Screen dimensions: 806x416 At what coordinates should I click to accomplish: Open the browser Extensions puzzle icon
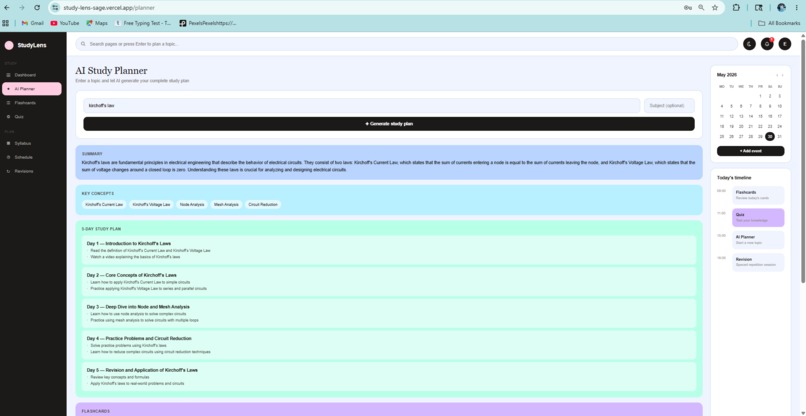[x=736, y=8]
